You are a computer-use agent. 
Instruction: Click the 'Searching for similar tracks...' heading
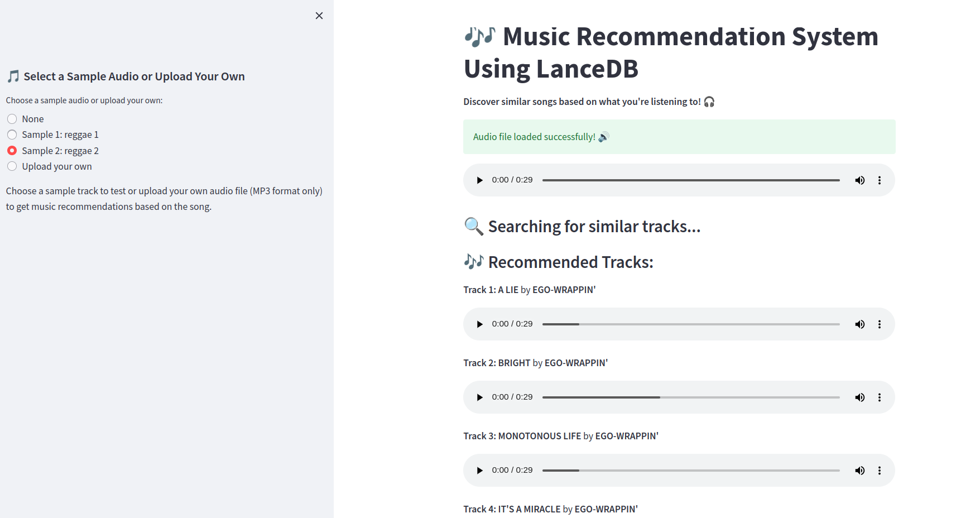(582, 226)
